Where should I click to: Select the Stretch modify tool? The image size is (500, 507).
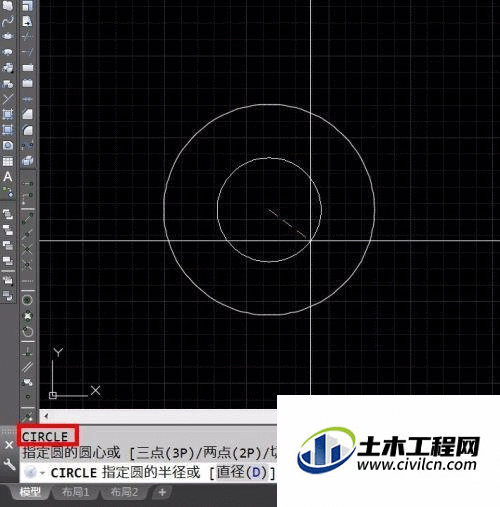tap(27, 21)
